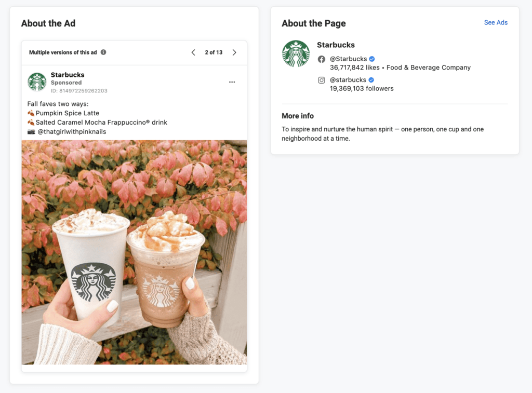The image size is (532, 393).
Task: Click the '19,369,103 followers' text
Action: point(362,89)
